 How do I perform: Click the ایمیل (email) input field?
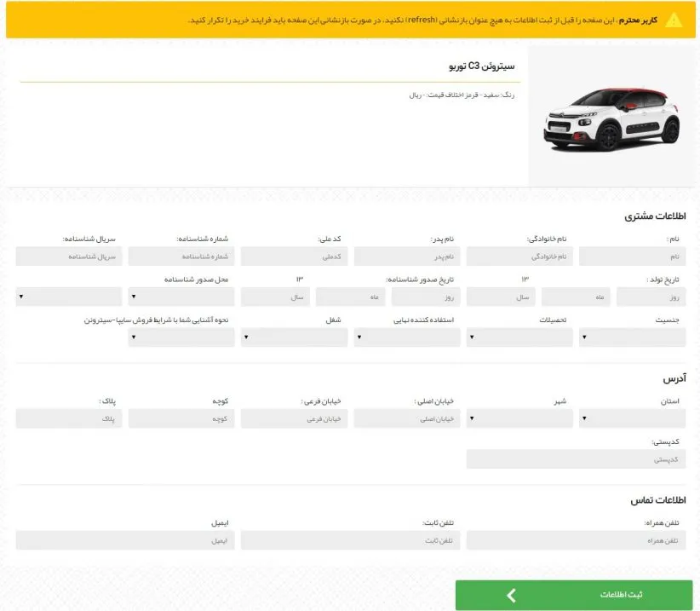(x=125, y=540)
